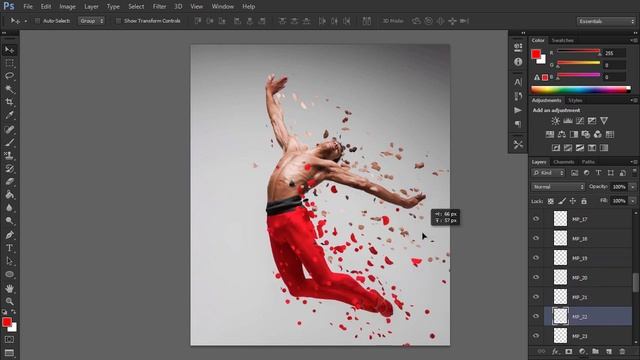Viewport: 640px width, 360px height.
Task: Add Brightness/Contrast adjustment
Action: [556, 121]
